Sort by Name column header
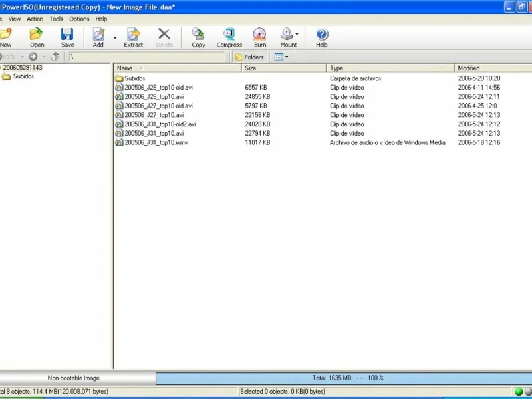 pyautogui.click(x=177, y=68)
